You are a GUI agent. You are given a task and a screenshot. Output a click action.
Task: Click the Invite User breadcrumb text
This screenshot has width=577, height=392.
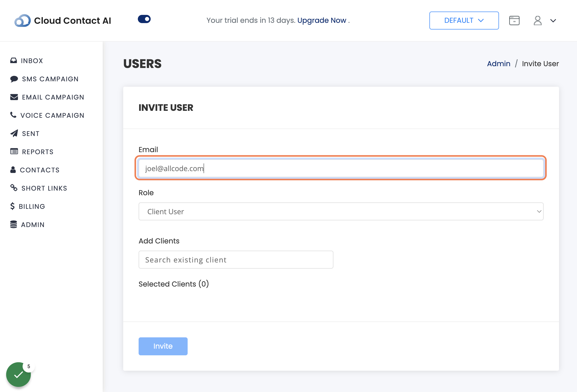coord(540,64)
